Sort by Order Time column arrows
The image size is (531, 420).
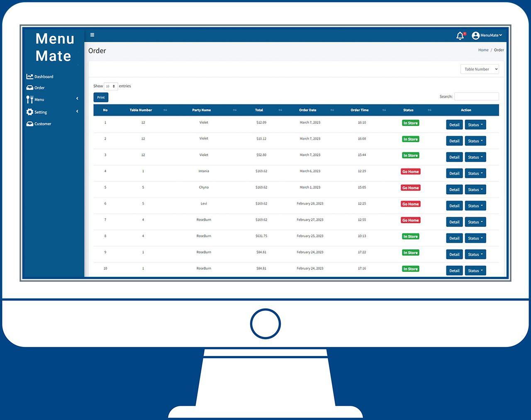384,110
